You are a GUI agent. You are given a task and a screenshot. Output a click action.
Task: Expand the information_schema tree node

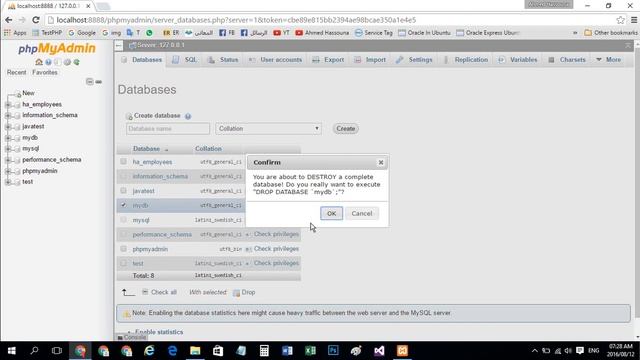click(8, 116)
